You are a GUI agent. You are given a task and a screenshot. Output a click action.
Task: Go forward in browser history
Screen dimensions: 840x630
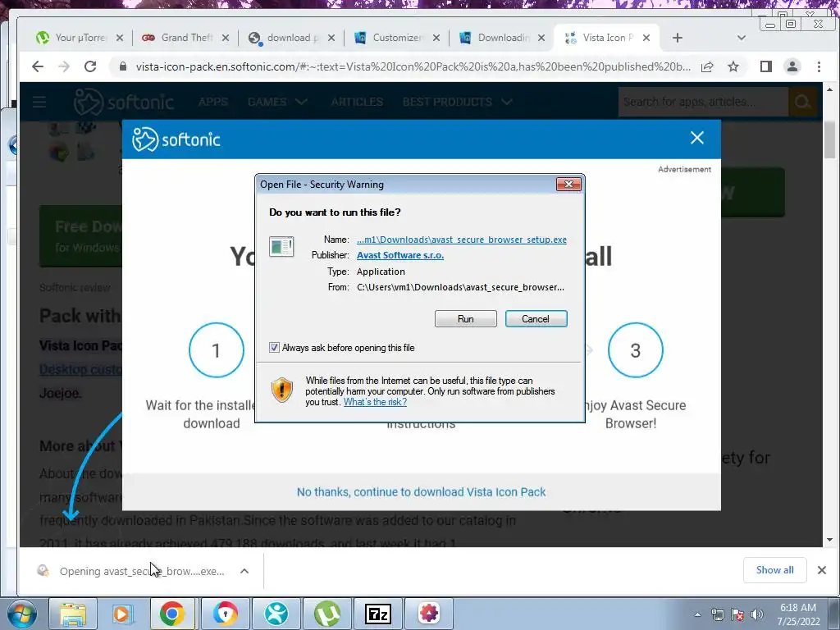tap(64, 66)
